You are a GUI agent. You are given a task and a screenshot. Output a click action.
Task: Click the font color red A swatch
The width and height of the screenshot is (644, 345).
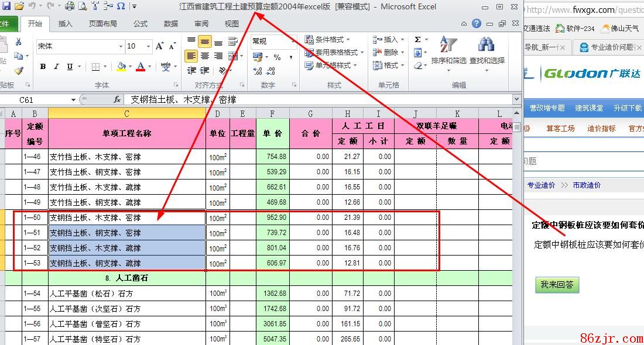point(140,67)
